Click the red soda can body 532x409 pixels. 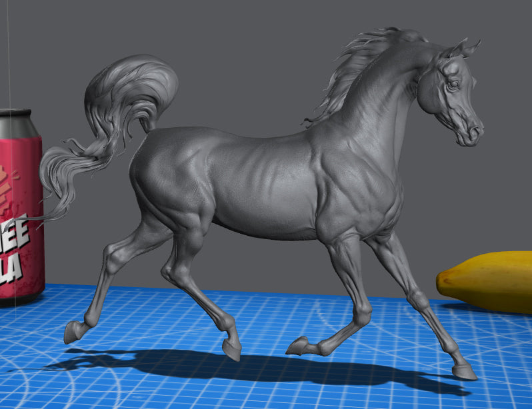point(20,213)
